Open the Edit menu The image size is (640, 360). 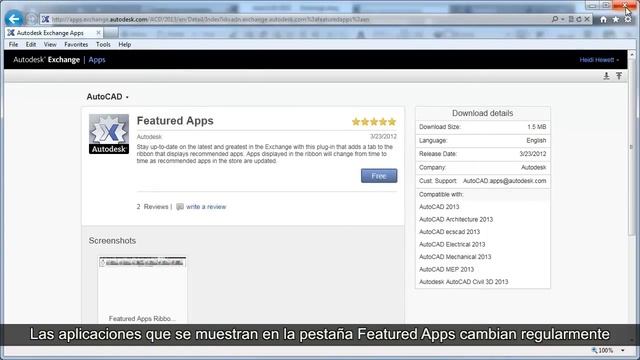tap(31, 44)
